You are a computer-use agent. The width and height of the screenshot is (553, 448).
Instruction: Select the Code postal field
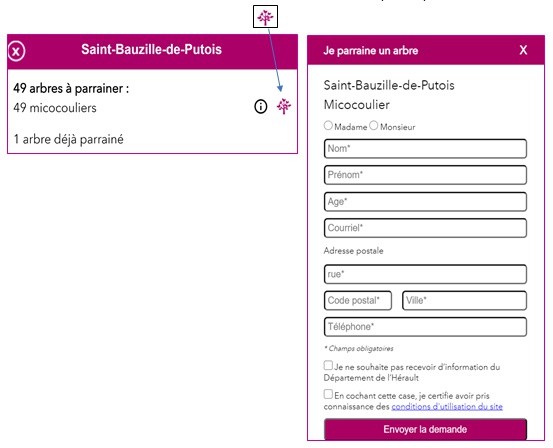point(358,301)
